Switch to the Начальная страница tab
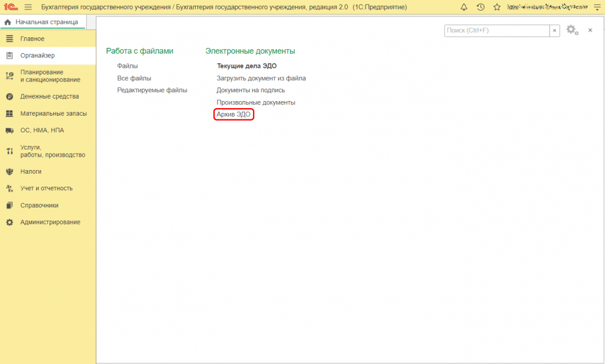 pos(43,22)
